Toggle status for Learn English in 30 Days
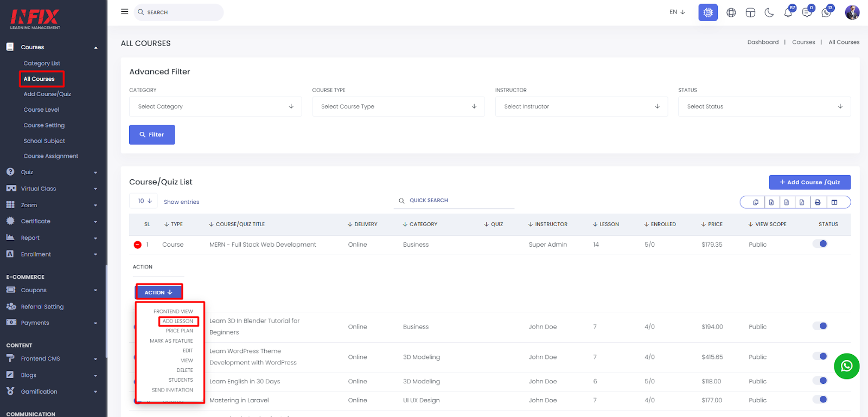The height and width of the screenshot is (417, 868). click(x=820, y=381)
